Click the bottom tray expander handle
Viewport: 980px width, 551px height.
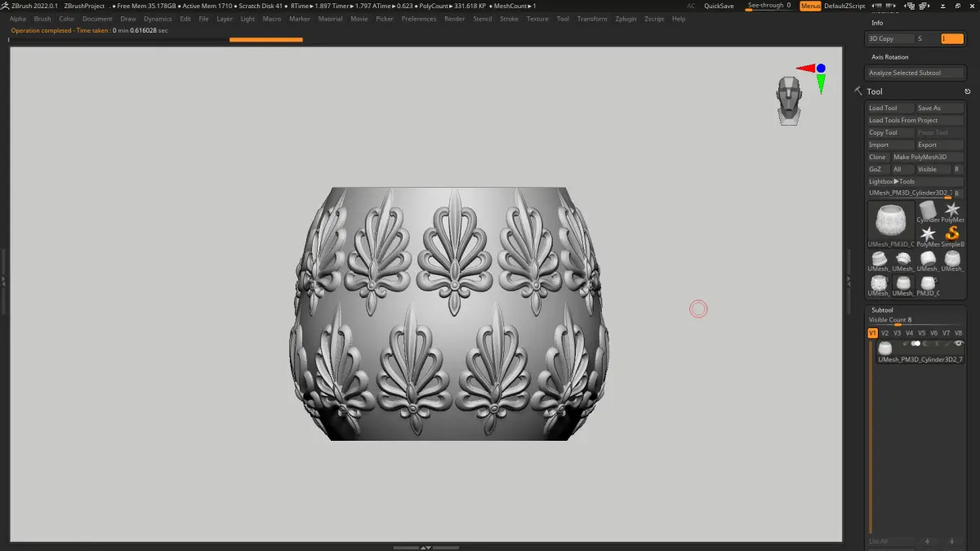pos(426,547)
